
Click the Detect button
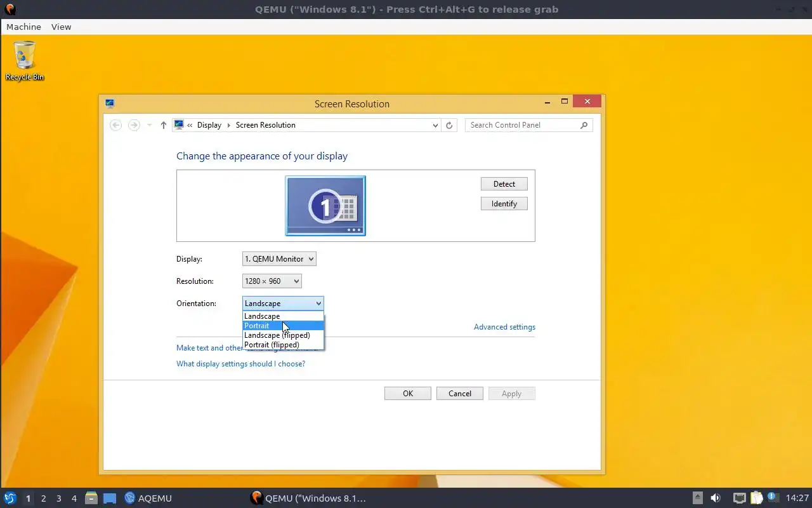[504, 184]
